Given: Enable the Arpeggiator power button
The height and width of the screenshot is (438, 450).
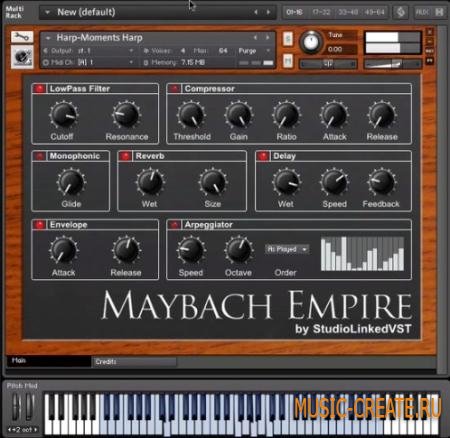Looking at the screenshot, I should (174, 225).
